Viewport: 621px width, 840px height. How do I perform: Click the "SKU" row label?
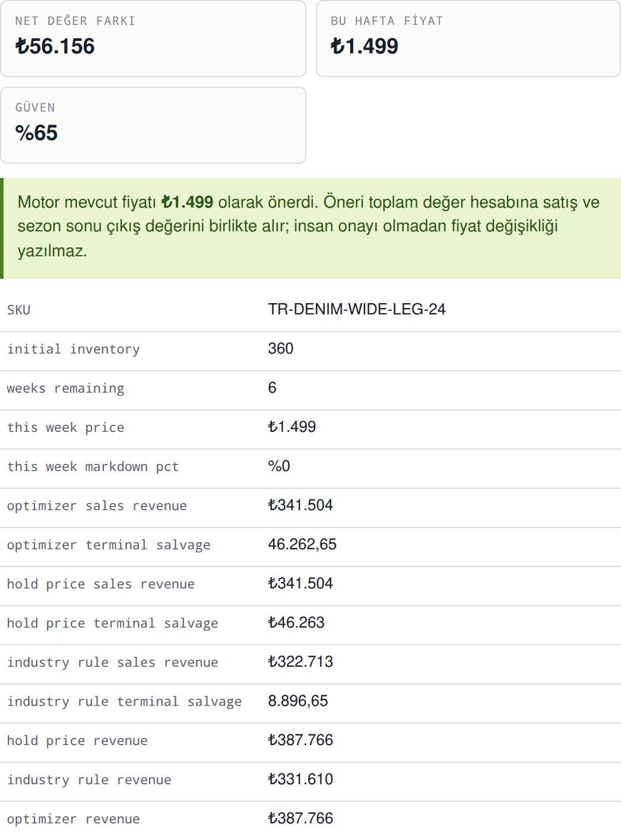(18, 310)
